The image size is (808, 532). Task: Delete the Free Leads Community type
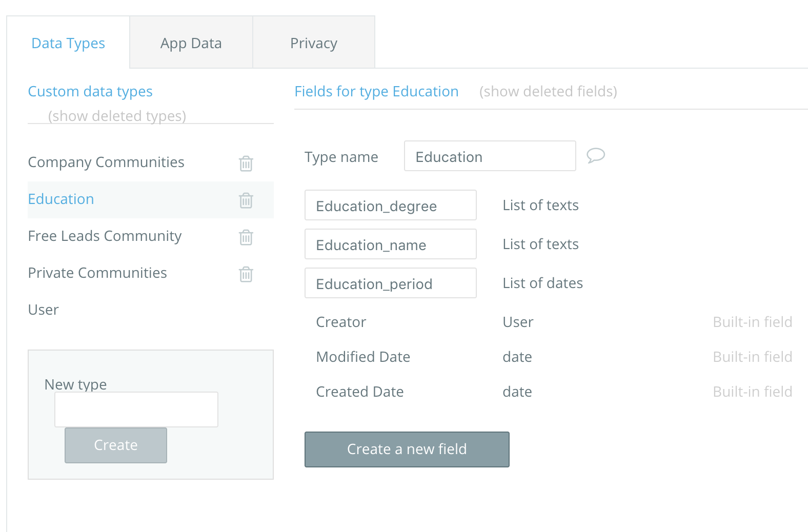tap(246, 237)
